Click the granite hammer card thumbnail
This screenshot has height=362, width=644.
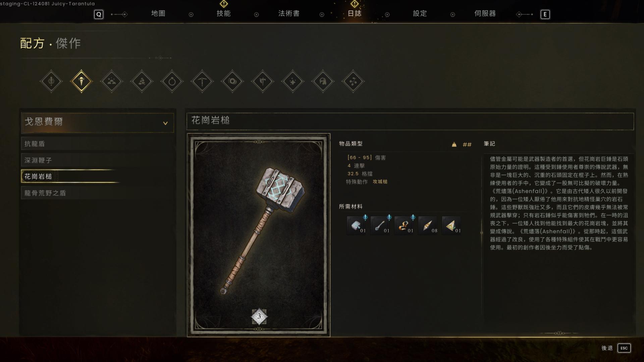(x=259, y=235)
